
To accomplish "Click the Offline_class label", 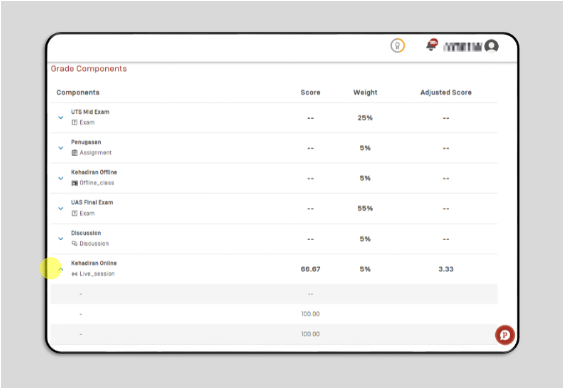I will point(97,183).
